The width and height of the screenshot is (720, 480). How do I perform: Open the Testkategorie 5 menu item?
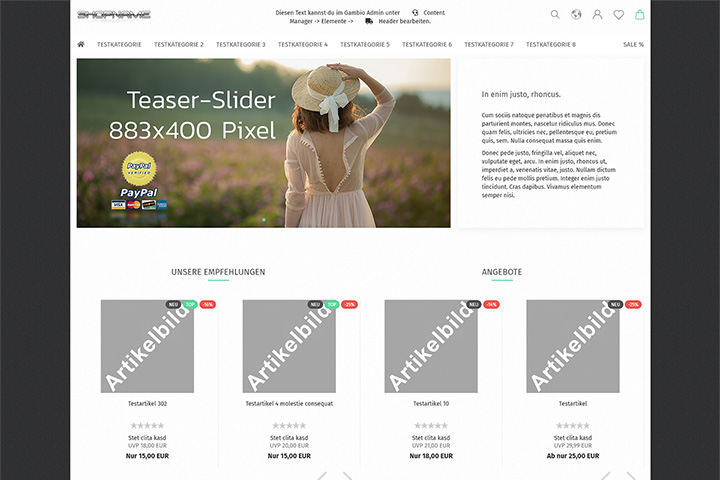click(x=365, y=45)
